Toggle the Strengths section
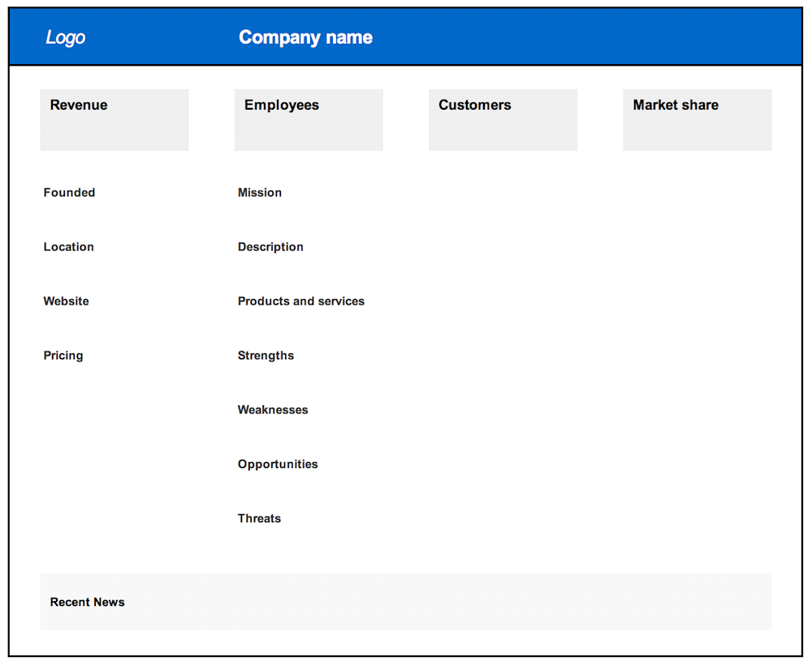 264,355
